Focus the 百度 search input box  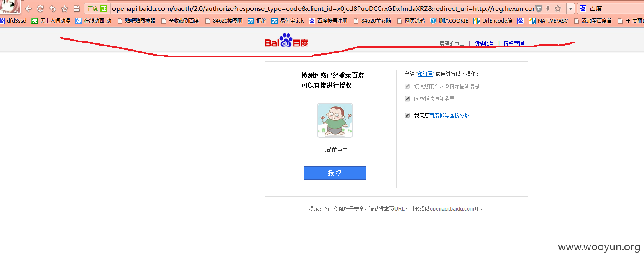tap(615, 9)
